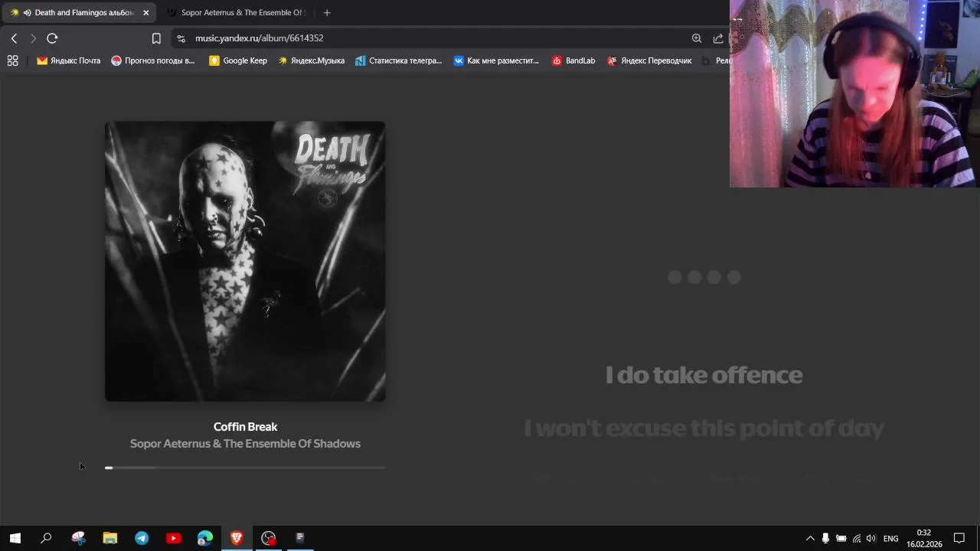Close the Death and Flamingos tab
The width and height of the screenshot is (980, 551).
[145, 12]
